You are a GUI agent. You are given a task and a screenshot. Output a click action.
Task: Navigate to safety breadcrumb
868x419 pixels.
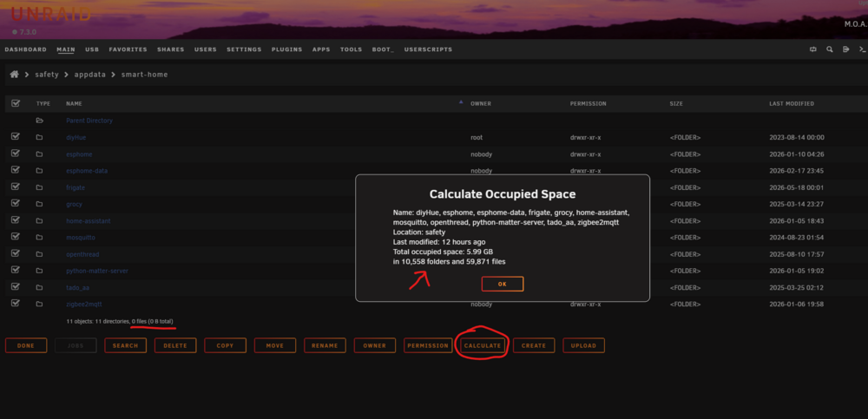(x=47, y=74)
